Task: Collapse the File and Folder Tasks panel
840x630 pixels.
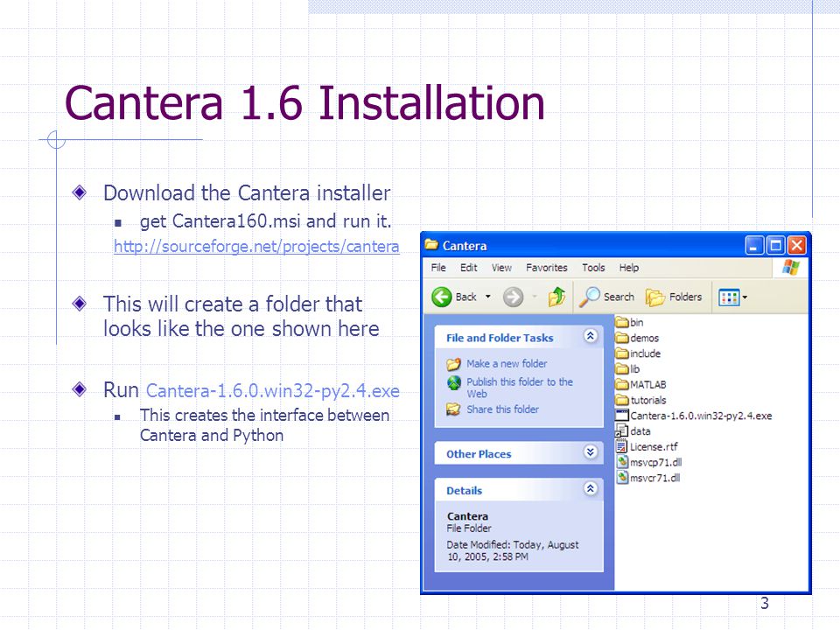Action: click(x=591, y=336)
